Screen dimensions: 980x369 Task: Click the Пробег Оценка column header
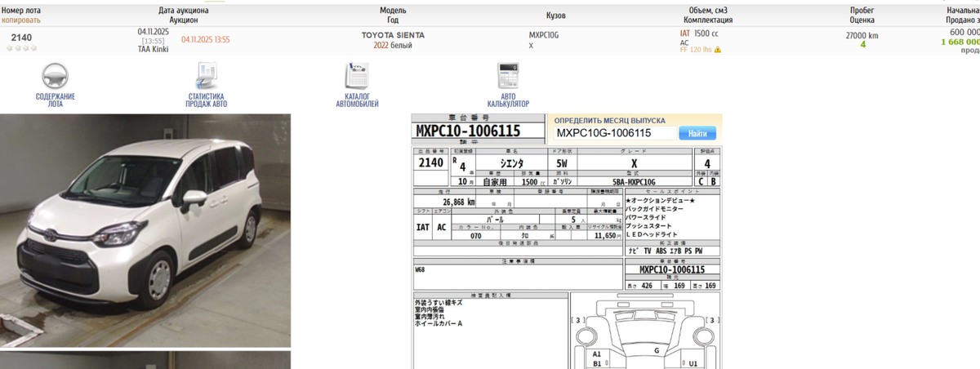(862, 15)
